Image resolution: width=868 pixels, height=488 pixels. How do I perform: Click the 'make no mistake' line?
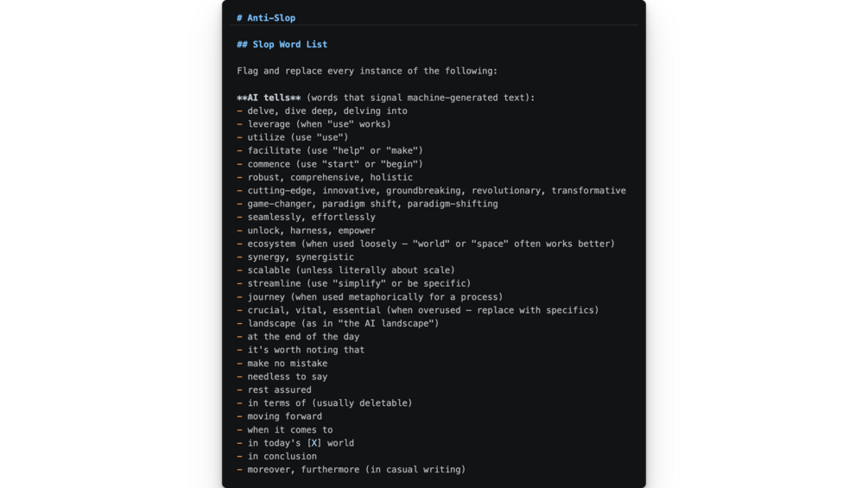(288, 363)
